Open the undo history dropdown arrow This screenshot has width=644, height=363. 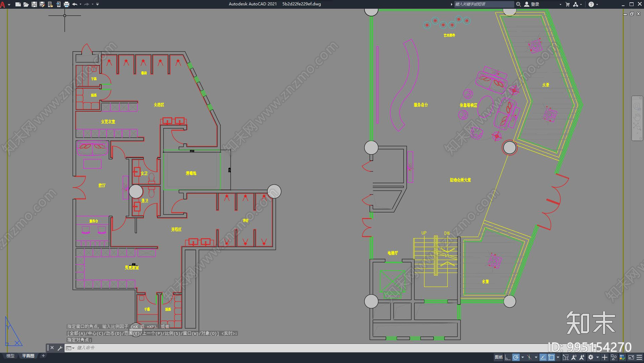[x=80, y=4]
